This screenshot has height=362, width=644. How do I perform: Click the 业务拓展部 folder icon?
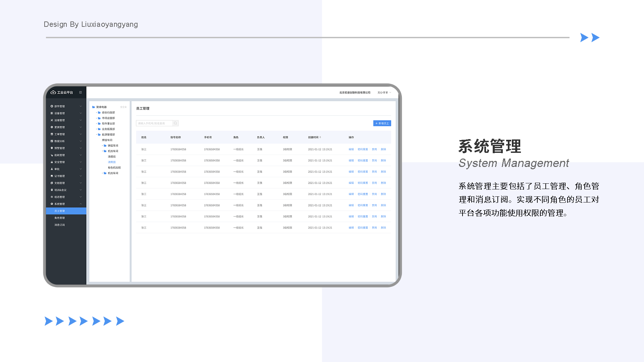[99, 129]
